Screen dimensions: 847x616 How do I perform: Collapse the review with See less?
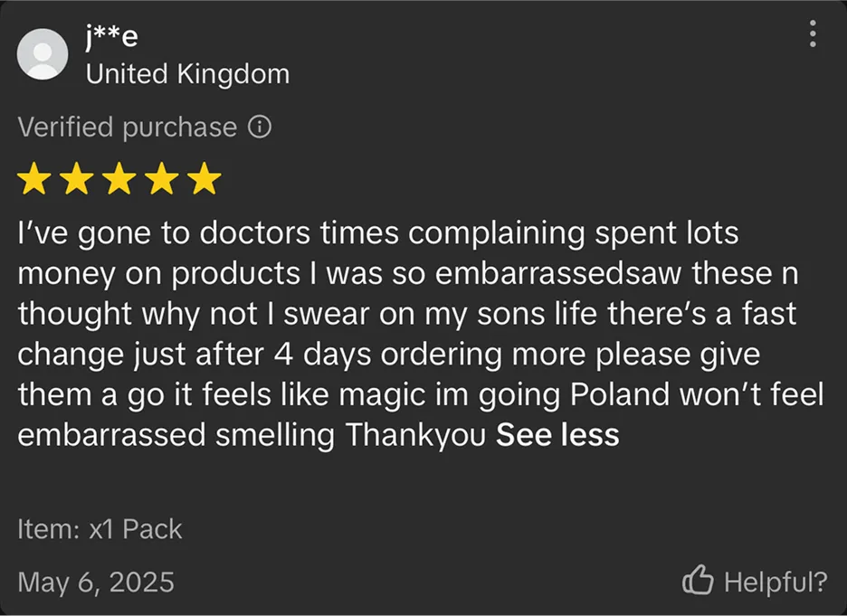[557, 435]
